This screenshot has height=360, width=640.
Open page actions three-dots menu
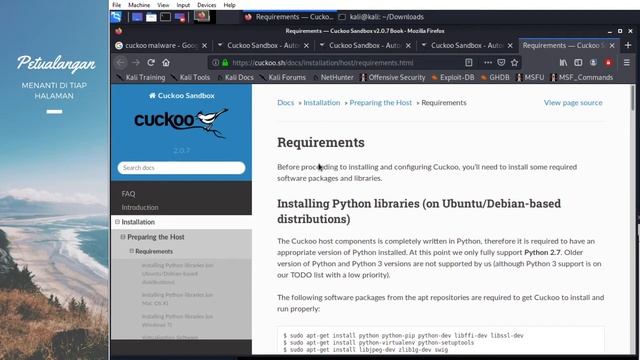tap(488, 62)
